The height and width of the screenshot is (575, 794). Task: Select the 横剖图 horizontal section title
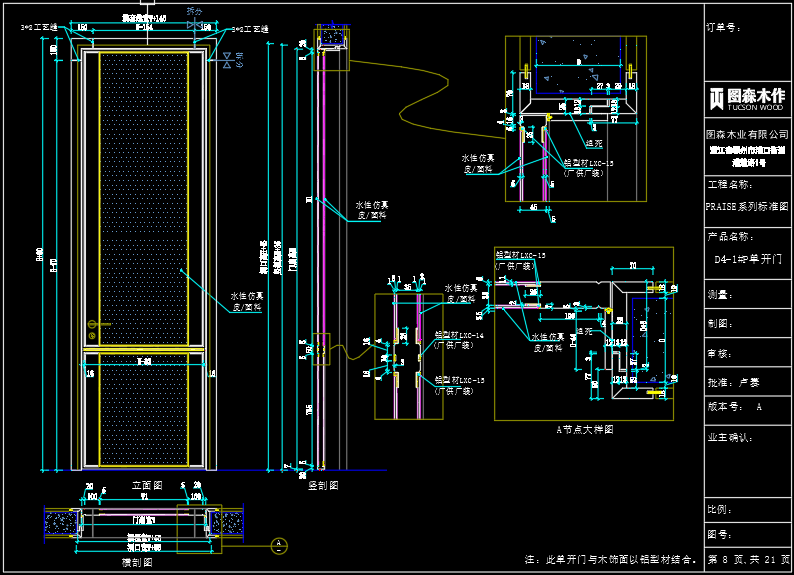coord(137,562)
